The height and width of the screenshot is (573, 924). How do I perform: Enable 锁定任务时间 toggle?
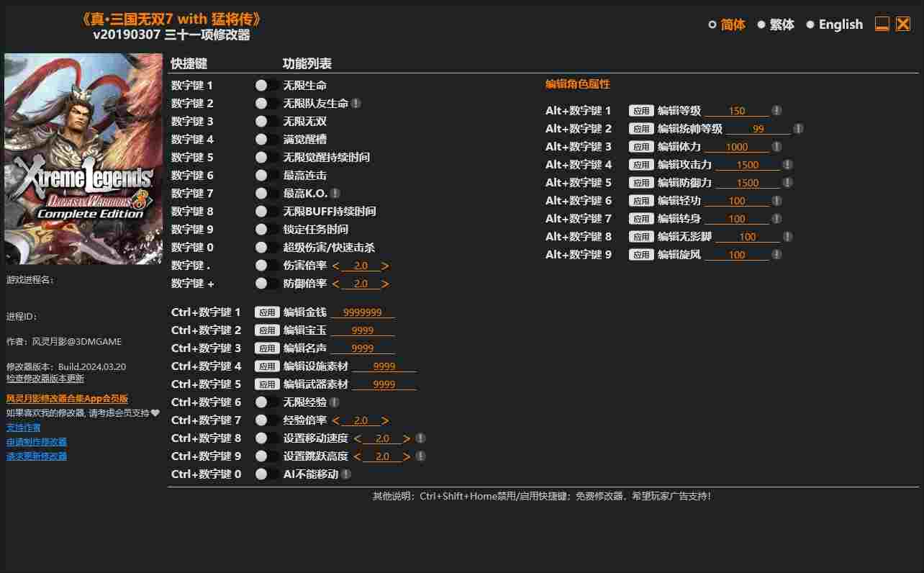point(267,230)
